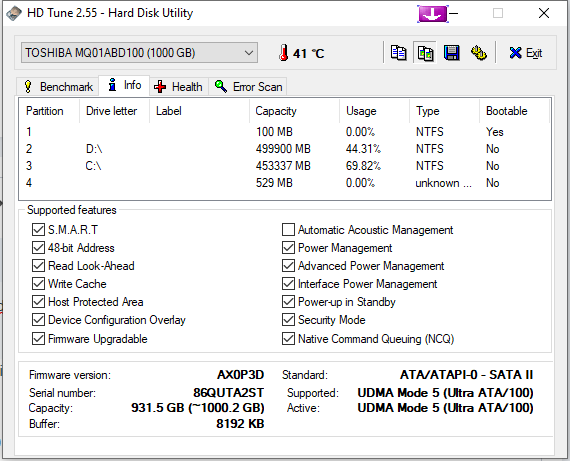Toggle the Write Cache checkbox
This screenshot has height=461, width=570.
(x=38, y=284)
